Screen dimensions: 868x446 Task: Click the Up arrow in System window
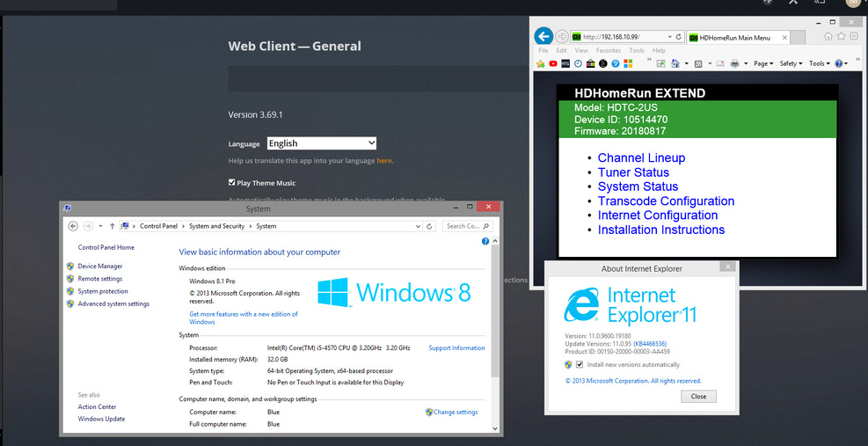click(113, 226)
